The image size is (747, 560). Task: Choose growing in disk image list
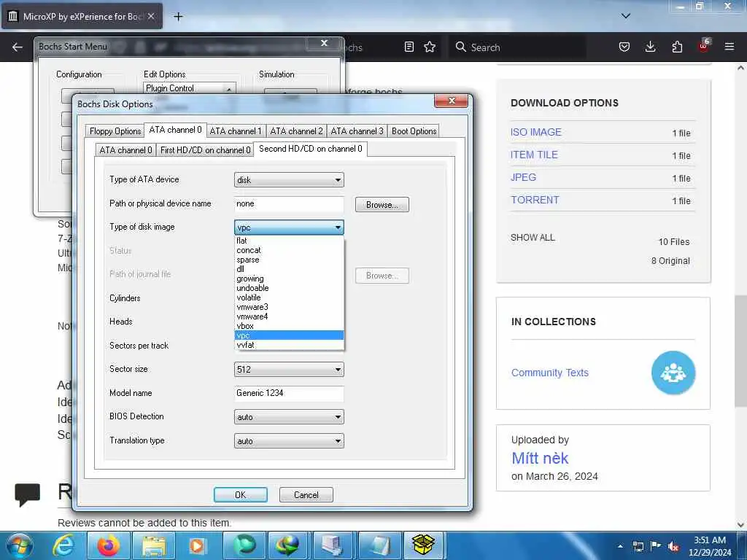pos(289,279)
